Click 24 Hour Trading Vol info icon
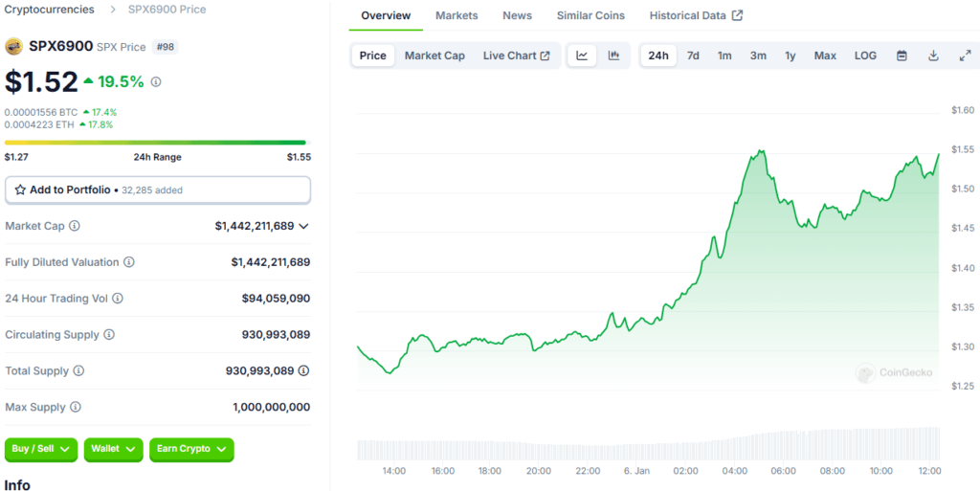The image size is (980, 491). tap(118, 299)
